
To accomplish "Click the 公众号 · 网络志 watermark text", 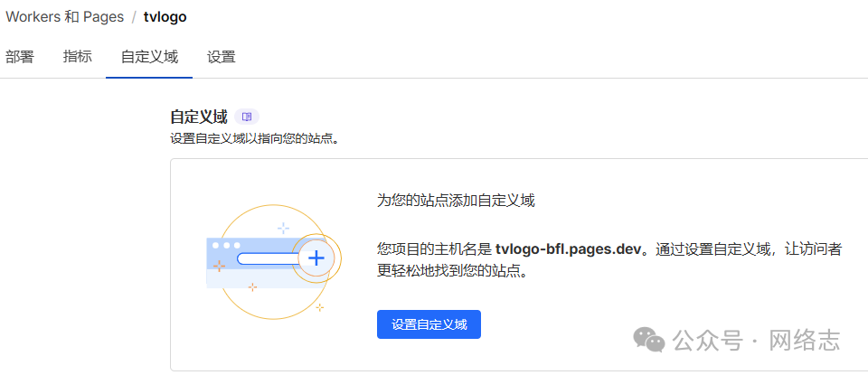I will 756,341.
